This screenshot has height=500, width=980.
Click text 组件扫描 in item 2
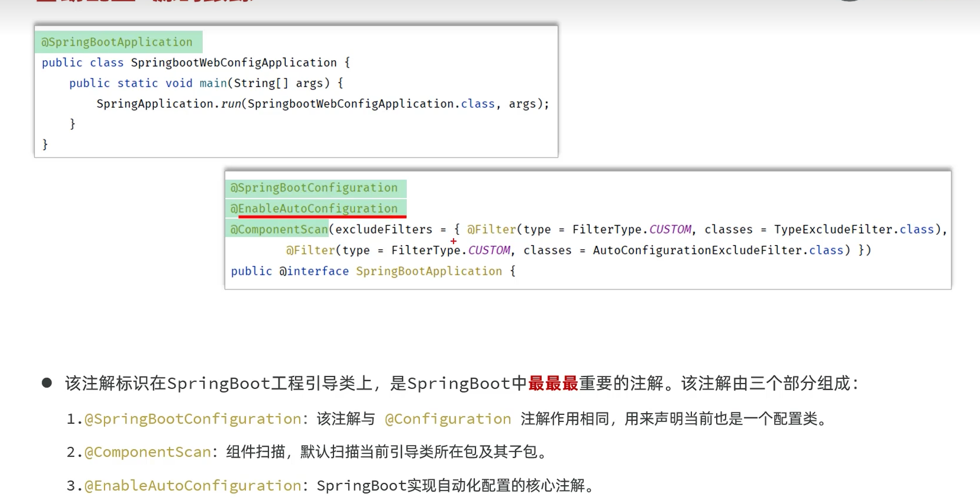256,452
